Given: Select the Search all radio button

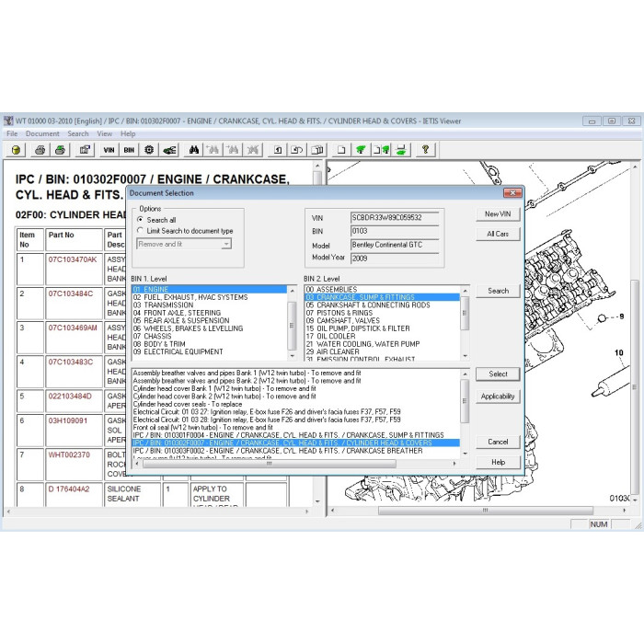Looking at the screenshot, I should (140, 220).
